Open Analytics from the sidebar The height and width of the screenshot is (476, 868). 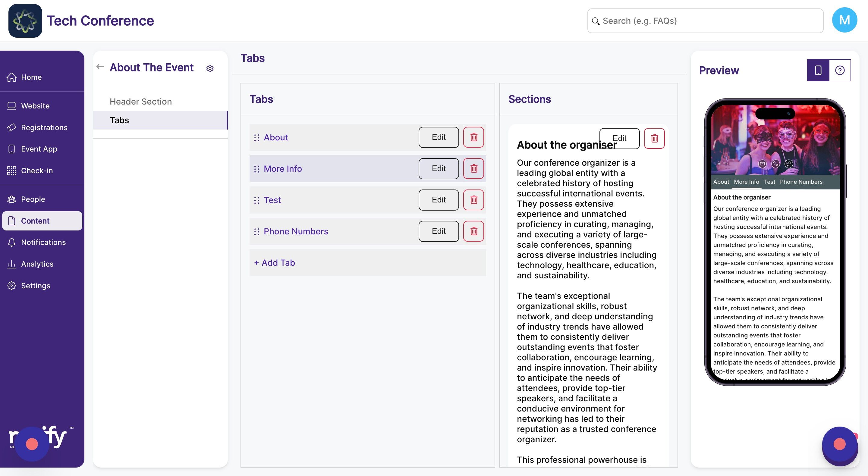click(x=37, y=264)
